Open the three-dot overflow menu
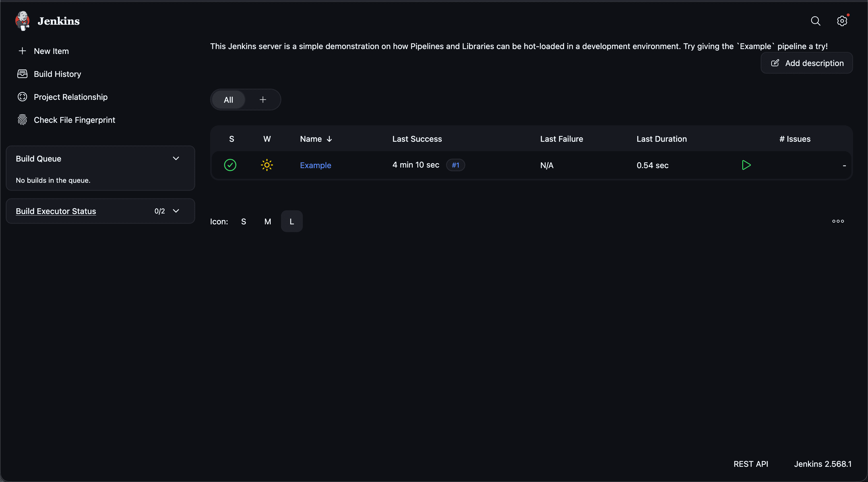 coord(838,221)
